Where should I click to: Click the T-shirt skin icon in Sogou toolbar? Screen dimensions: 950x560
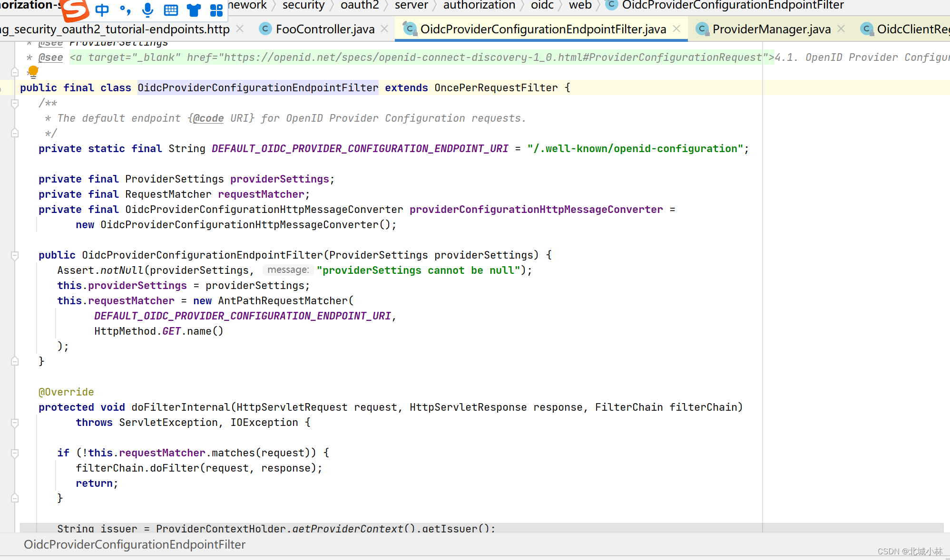[x=193, y=10]
